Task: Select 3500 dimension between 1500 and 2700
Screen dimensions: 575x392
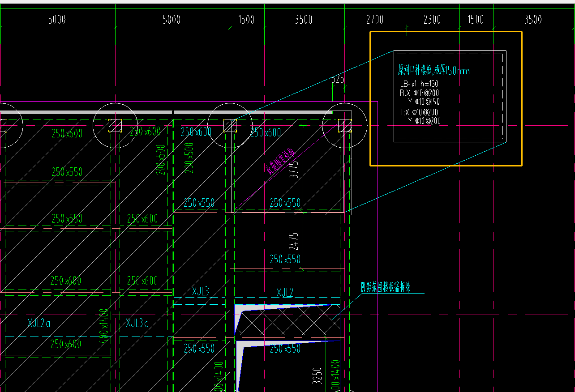Action: point(304,19)
